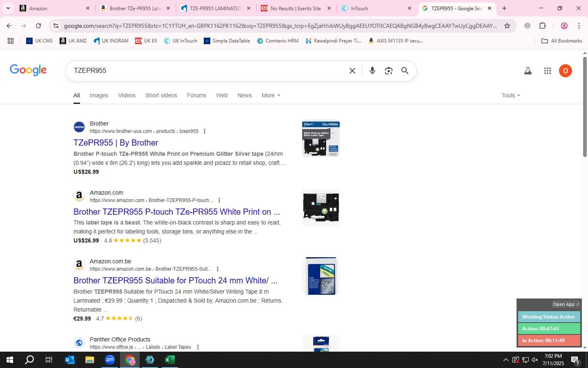Viewport: 588px width, 368px height.
Task: Open the Chrome profile icon
Action: (x=564, y=26)
